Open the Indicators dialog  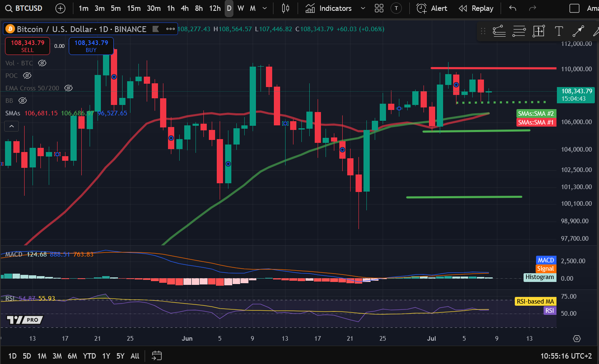pyautogui.click(x=328, y=8)
